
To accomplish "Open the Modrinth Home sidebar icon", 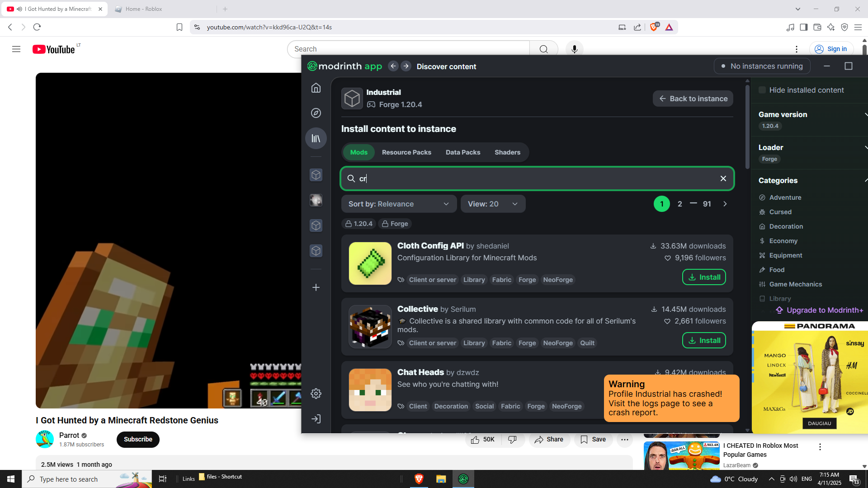I will pos(316,88).
